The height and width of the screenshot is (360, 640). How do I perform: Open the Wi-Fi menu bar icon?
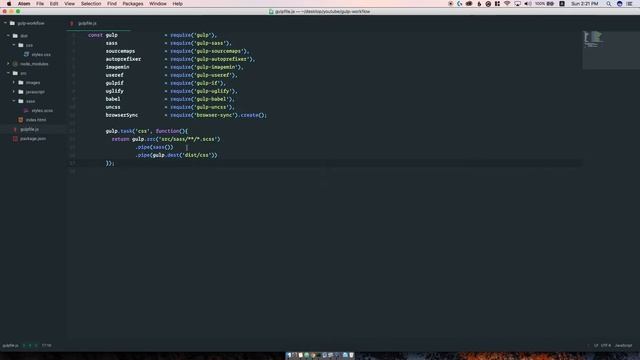point(507,4)
